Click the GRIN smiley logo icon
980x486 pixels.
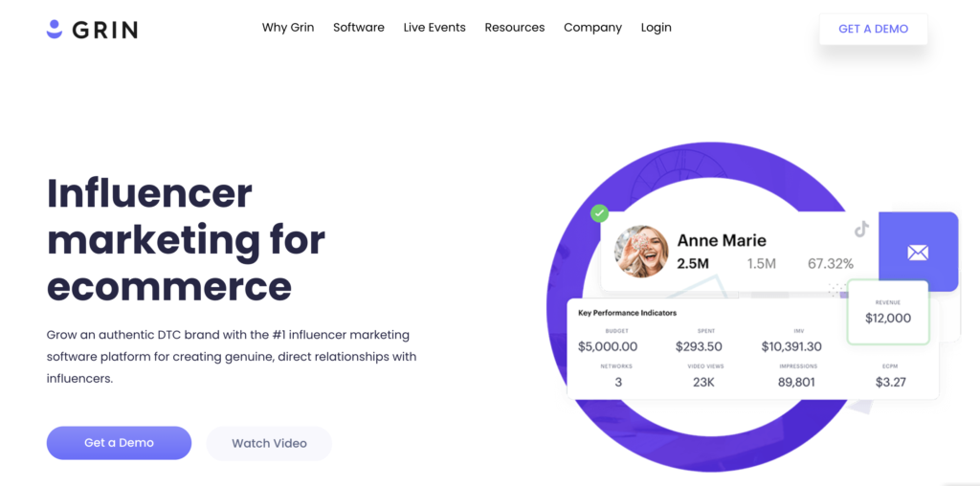click(55, 29)
